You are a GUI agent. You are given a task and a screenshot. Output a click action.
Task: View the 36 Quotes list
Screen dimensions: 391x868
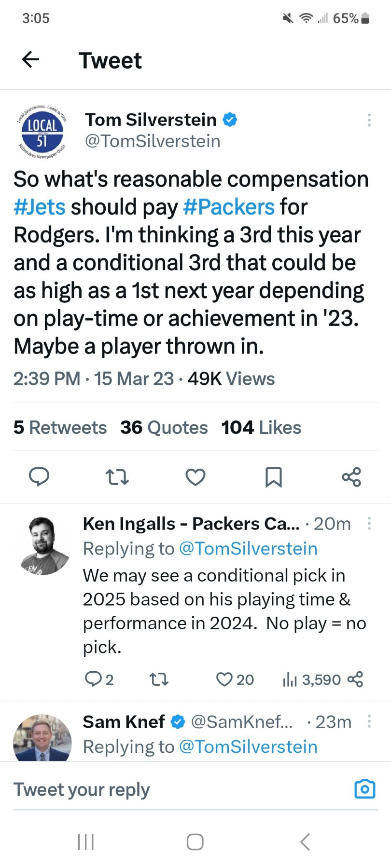coord(164,428)
